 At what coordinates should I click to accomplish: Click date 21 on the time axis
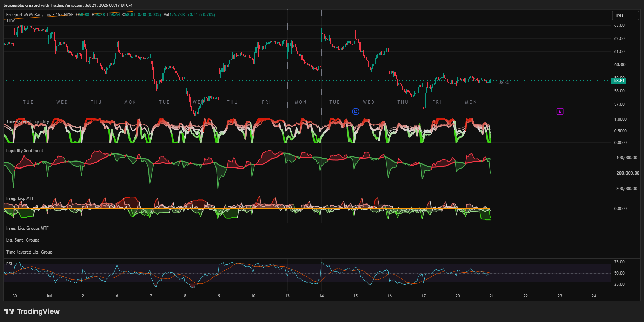[491, 296]
